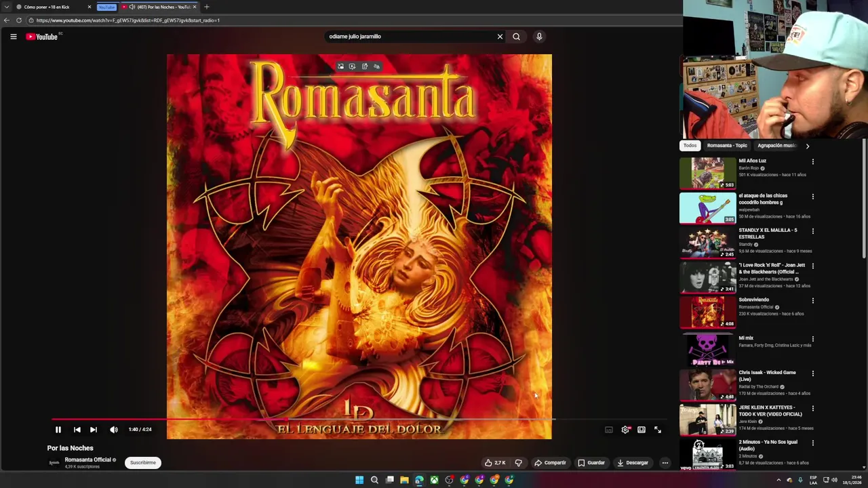Open Task View from taskbar

389,480
